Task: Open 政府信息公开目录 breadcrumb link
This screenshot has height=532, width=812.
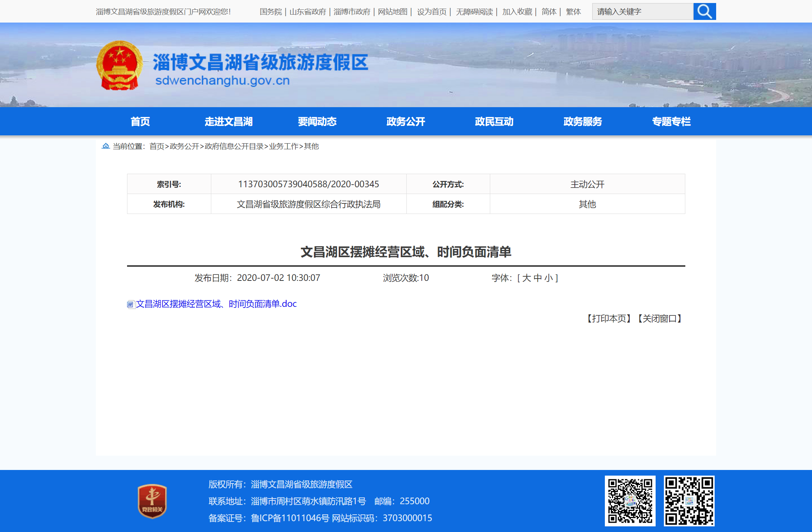Action: click(x=234, y=146)
